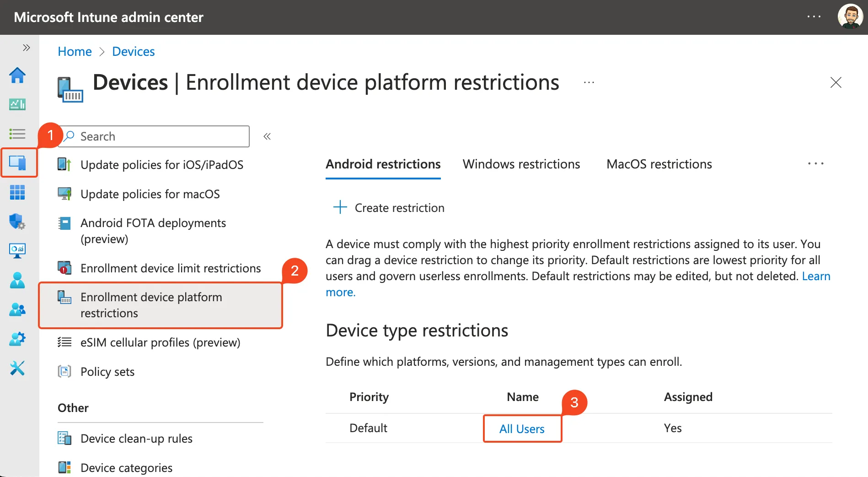Open Policy sets menu item
Image resolution: width=868 pixels, height=477 pixels.
click(107, 372)
